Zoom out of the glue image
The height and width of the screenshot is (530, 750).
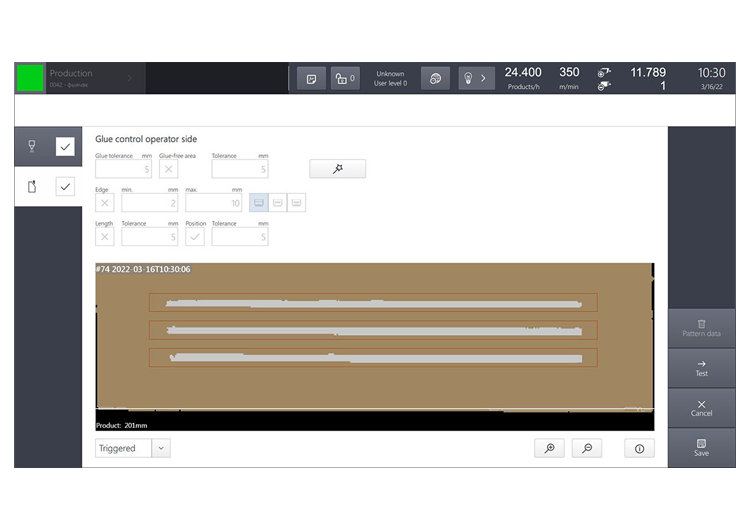pos(586,448)
